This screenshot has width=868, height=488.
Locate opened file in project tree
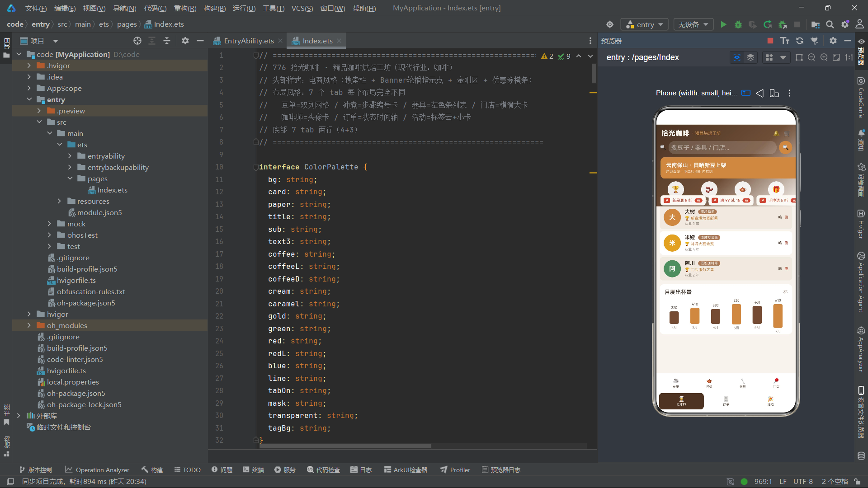137,41
